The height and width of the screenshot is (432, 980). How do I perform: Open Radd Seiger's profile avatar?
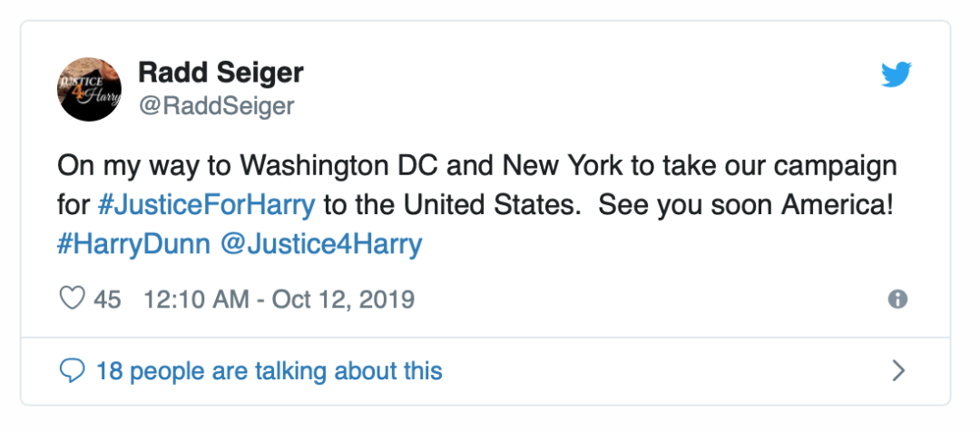pyautogui.click(x=90, y=89)
